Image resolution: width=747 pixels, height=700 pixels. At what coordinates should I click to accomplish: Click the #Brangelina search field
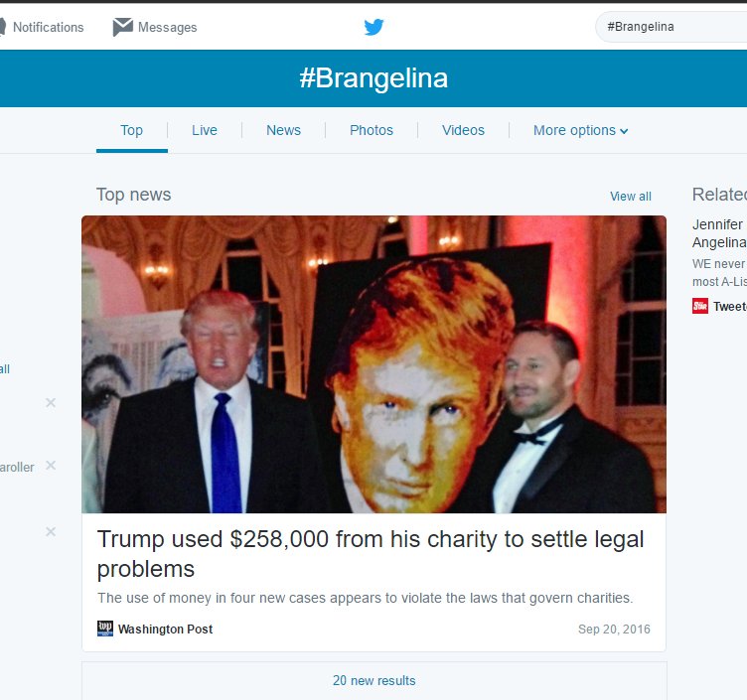click(671, 27)
